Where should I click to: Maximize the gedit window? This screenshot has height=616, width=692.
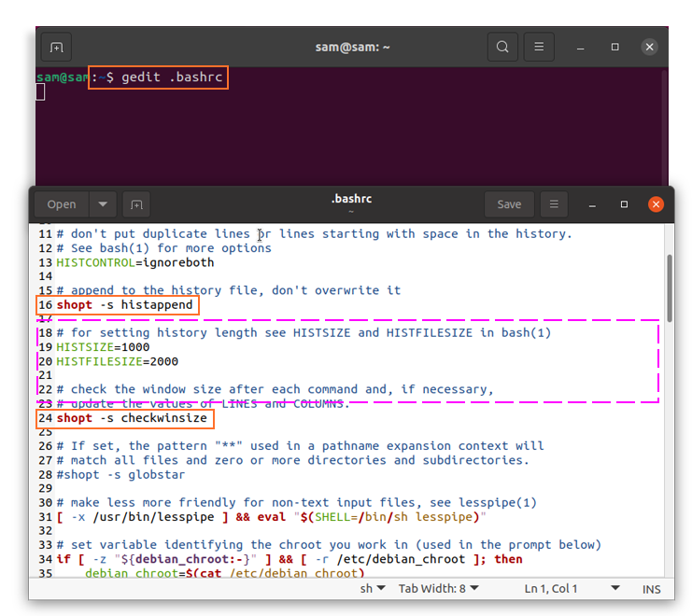pos(624,204)
